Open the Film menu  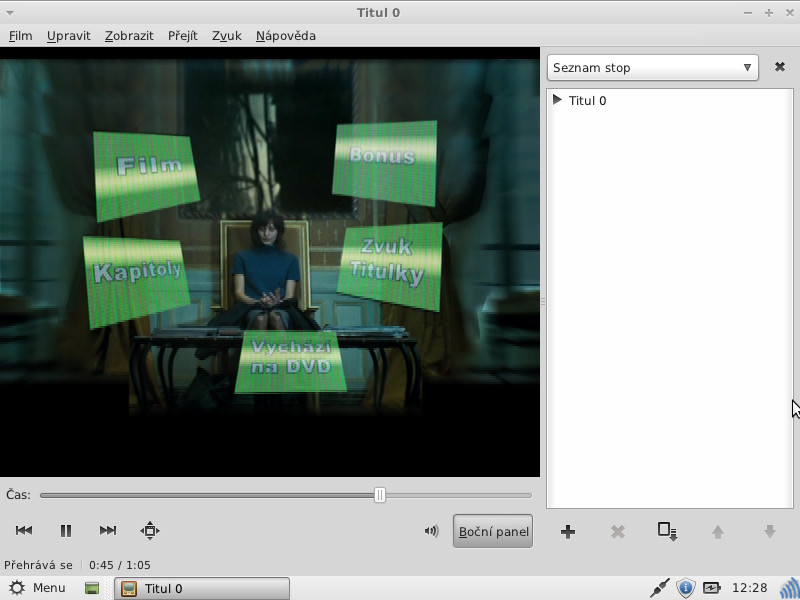[x=20, y=36]
